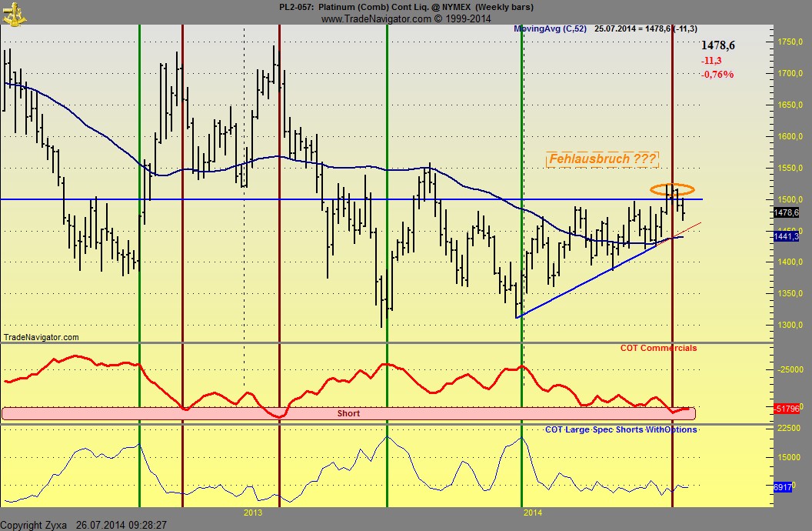Click the '1700,0' price axis label
Image resolution: width=812 pixels, height=531 pixels.
(x=790, y=73)
